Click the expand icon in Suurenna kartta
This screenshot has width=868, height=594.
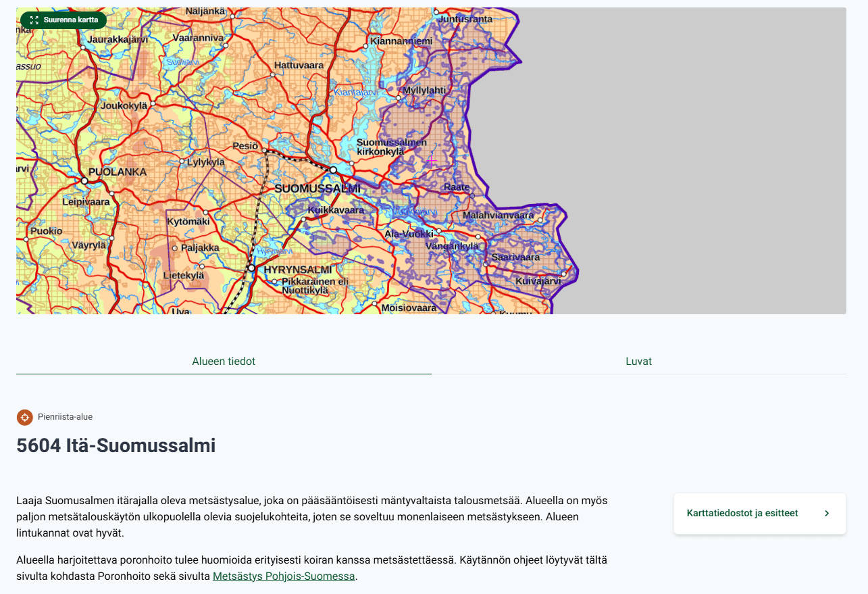coord(34,20)
